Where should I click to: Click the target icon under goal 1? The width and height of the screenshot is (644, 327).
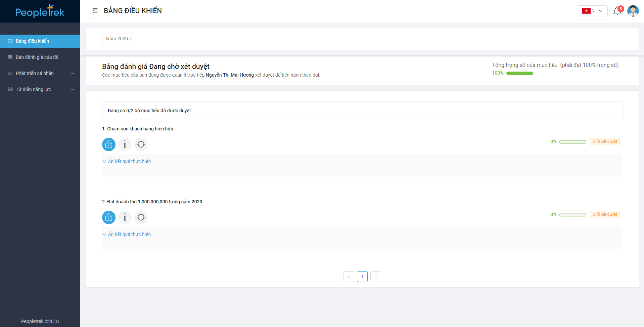(141, 145)
